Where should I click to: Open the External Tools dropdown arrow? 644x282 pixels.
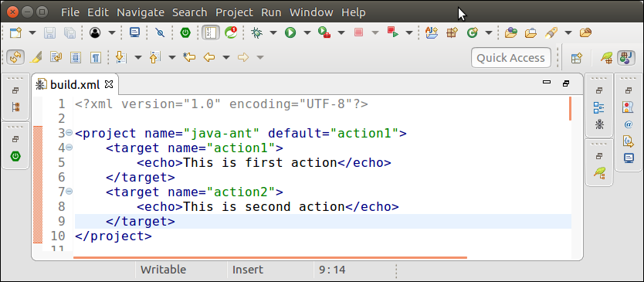[341, 33]
